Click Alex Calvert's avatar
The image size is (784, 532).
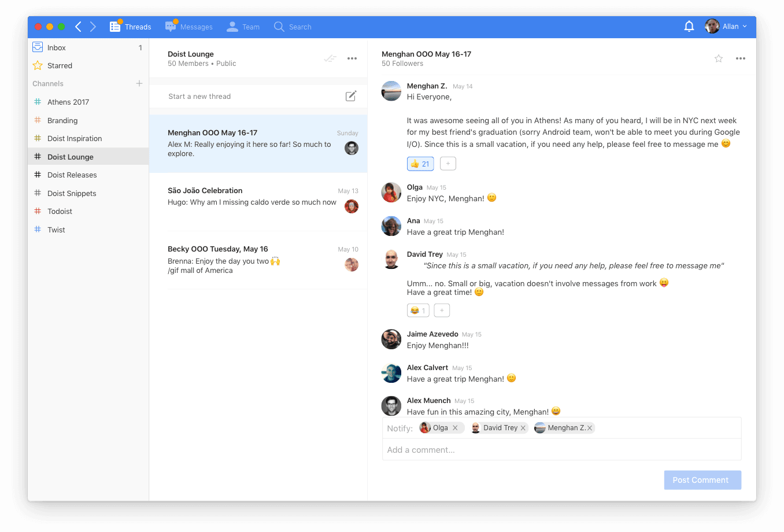(x=391, y=373)
